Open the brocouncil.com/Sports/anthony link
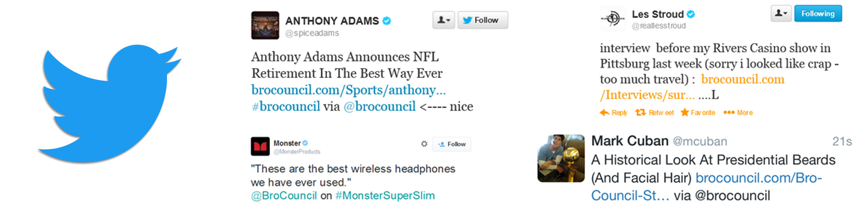Image resolution: width=868 pixels, height=207 pixels. (x=348, y=90)
